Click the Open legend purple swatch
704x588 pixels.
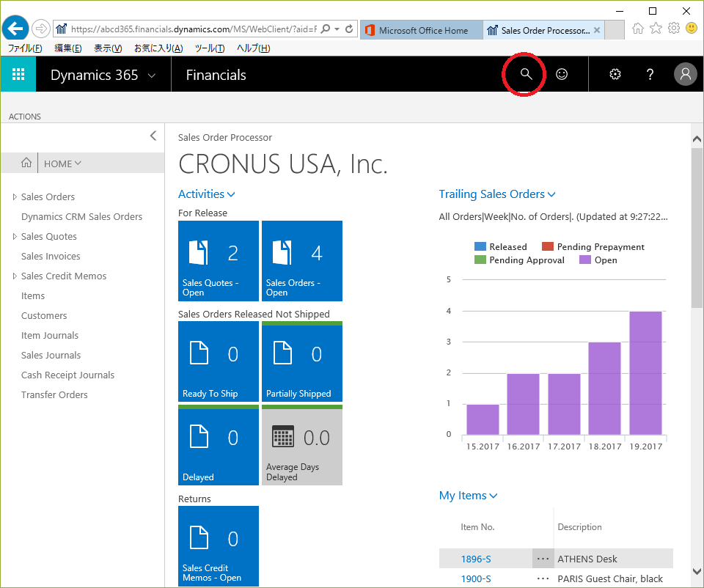pyautogui.click(x=584, y=260)
